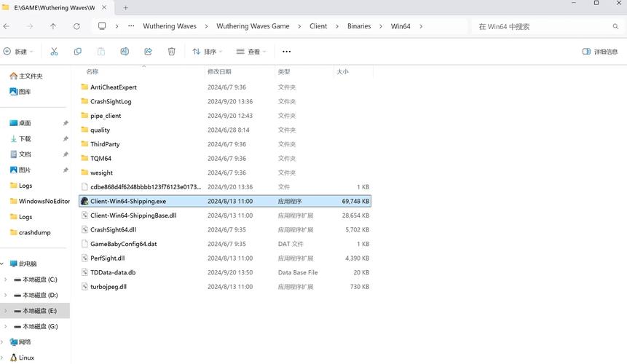Open the 排序 sort dropdown

click(x=207, y=52)
